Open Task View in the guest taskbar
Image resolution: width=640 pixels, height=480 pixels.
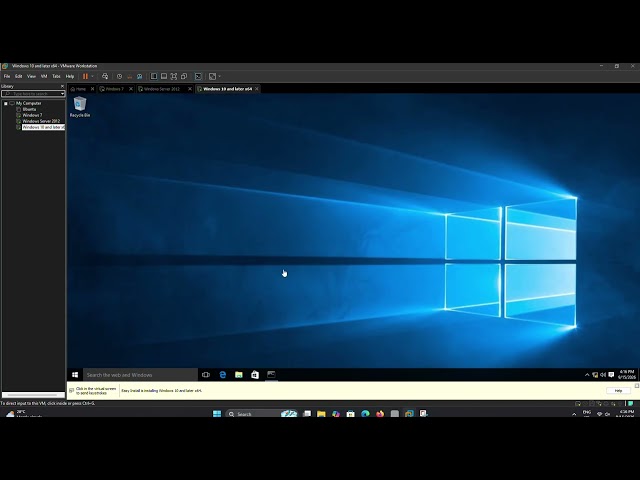(x=206, y=375)
